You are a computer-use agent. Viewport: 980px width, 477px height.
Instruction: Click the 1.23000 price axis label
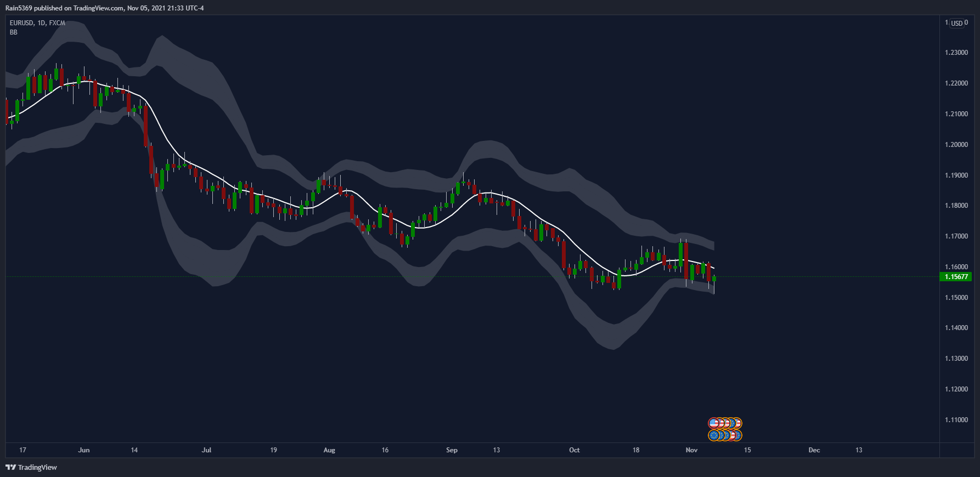[956, 53]
